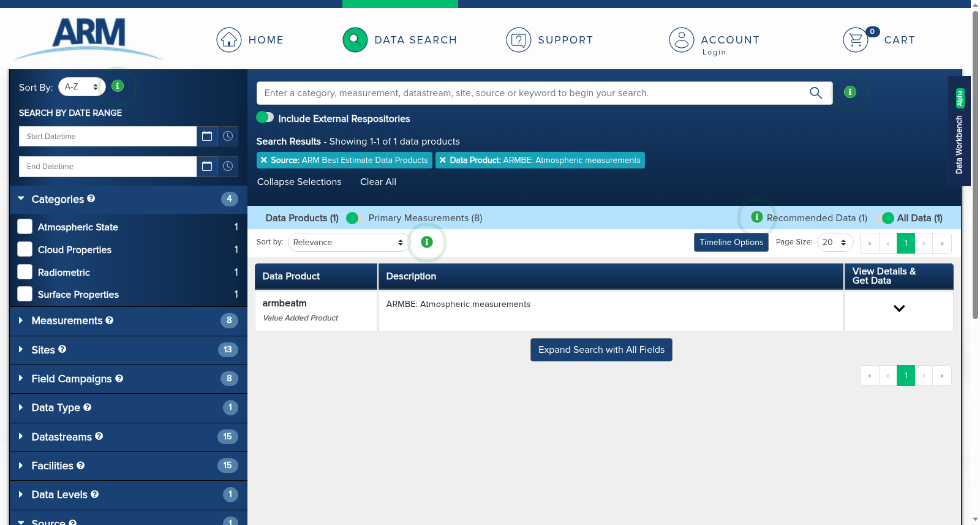980x525 pixels.
Task: Click the Data Type help question mark
Action: coord(88,407)
